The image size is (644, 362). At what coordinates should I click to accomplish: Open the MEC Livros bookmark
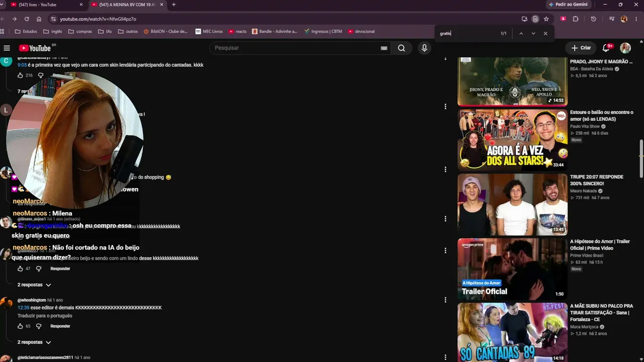(209, 31)
